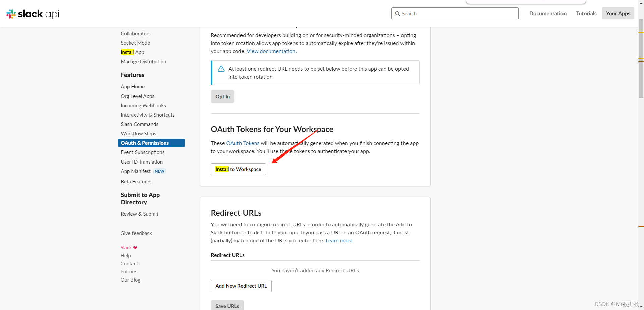This screenshot has height=310, width=644.
Task: Open Collaborators in sidebar
Action: pos(136,34)
